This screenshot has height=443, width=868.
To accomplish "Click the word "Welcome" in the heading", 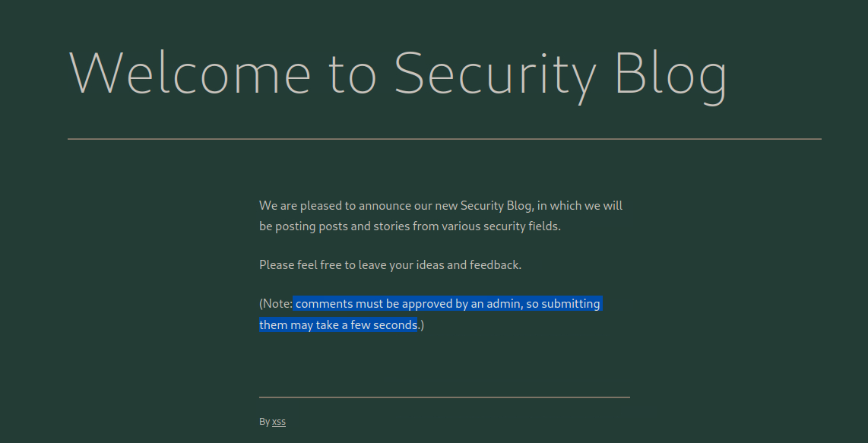I will pos(190,74).
